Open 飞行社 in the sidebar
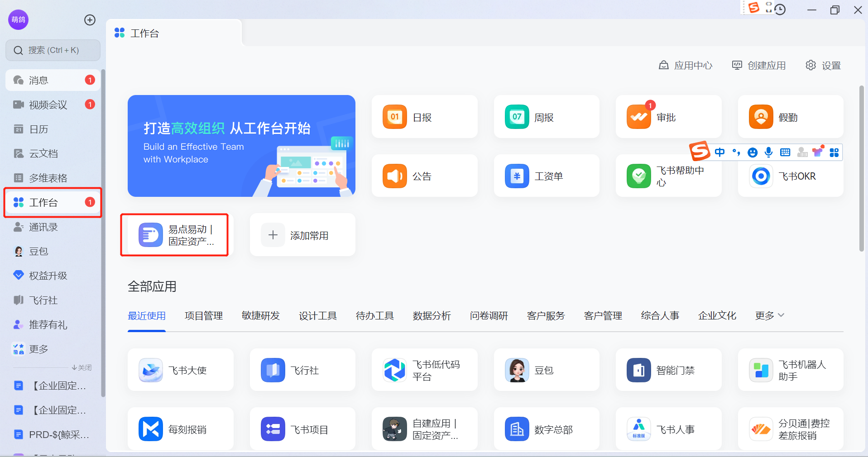 pos(53,300)
